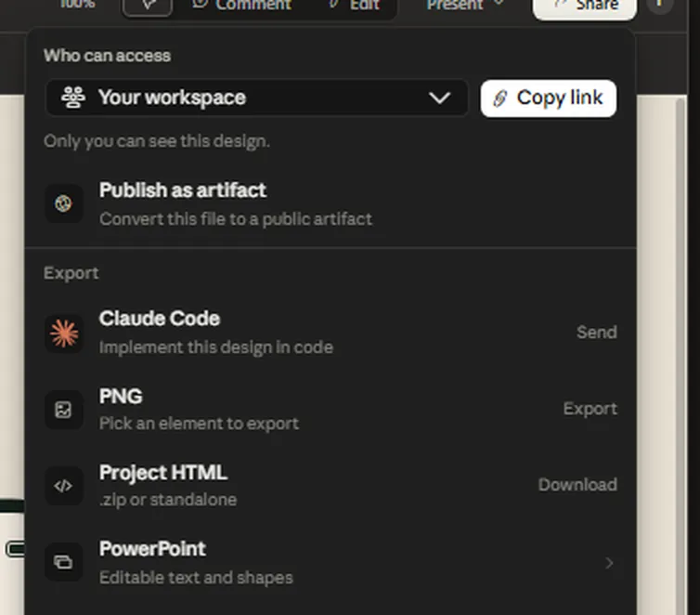Open Present mode in toolbar
700x615 pixels.
(464, 6)
